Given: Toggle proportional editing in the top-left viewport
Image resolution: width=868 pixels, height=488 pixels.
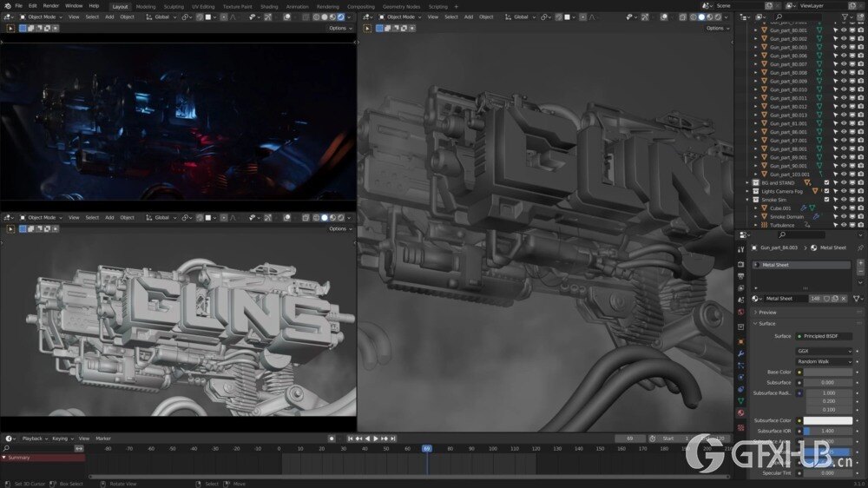Looking at the screenshot, I should [224, 17].
